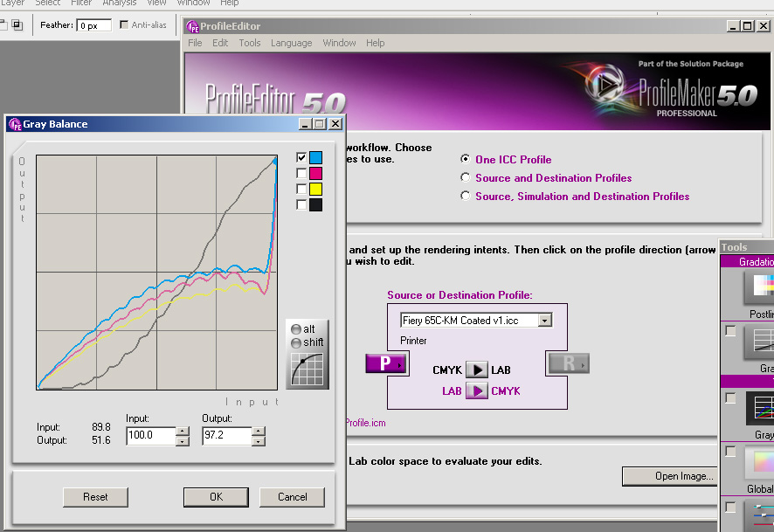Toggle the Anti-alias checkbox
Image resolution: width=774 pixels, height=532 pixels.
coord(124,24)
